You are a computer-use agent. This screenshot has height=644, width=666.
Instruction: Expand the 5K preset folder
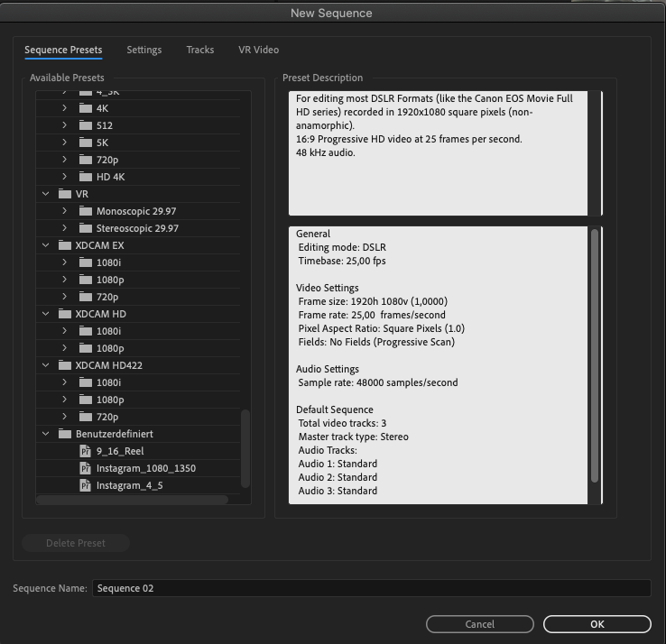64,143
